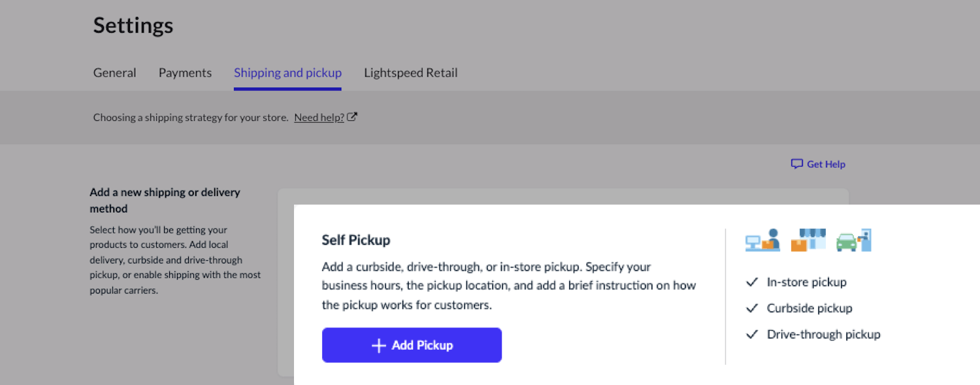Screen dimensions: 980x385
Task: Click chat bubble icon next to Get Help
Action: pos(796,164)
